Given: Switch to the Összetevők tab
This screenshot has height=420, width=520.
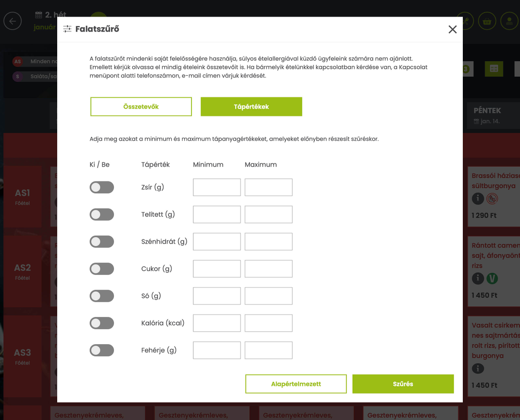Looking at the screenshot, I should [x=141, y=107].
